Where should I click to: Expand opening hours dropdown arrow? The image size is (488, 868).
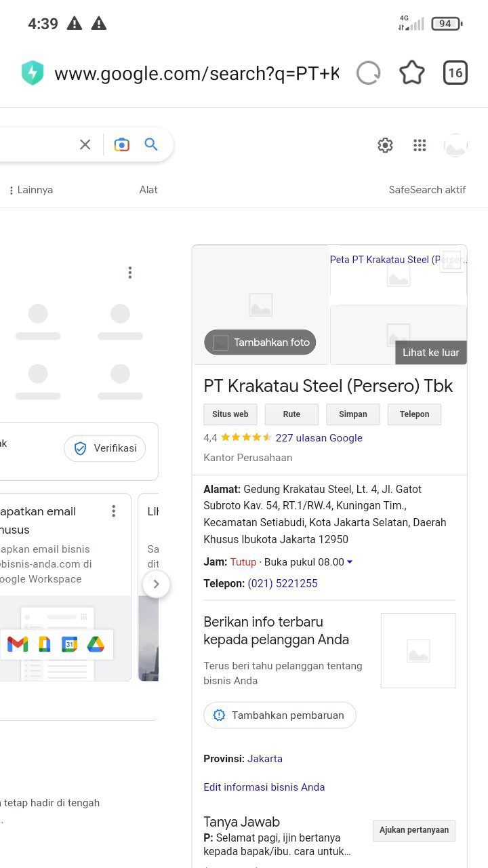click(x=350, y=562)
